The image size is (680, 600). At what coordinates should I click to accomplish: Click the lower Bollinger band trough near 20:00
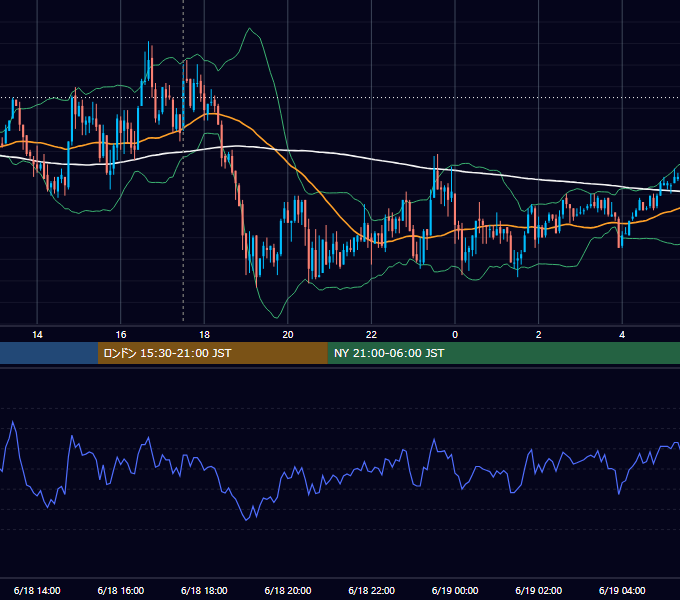point(277,317)
